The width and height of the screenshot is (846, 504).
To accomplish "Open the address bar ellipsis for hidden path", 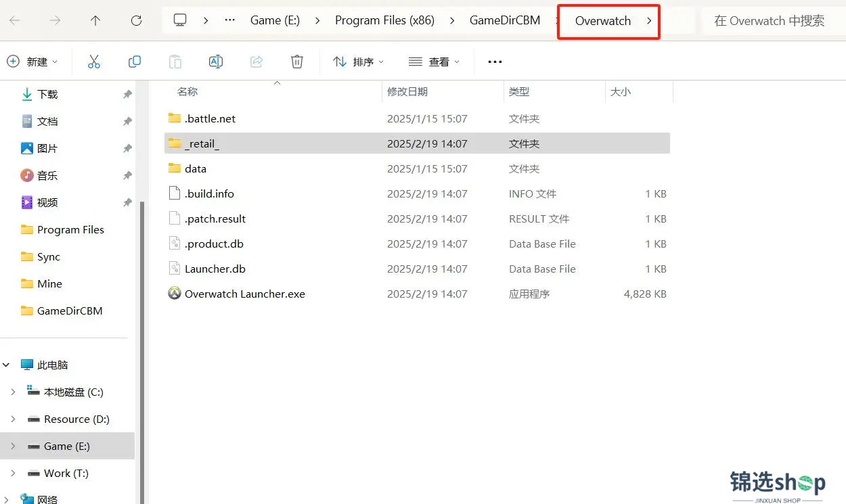I will tap(230, 20).
